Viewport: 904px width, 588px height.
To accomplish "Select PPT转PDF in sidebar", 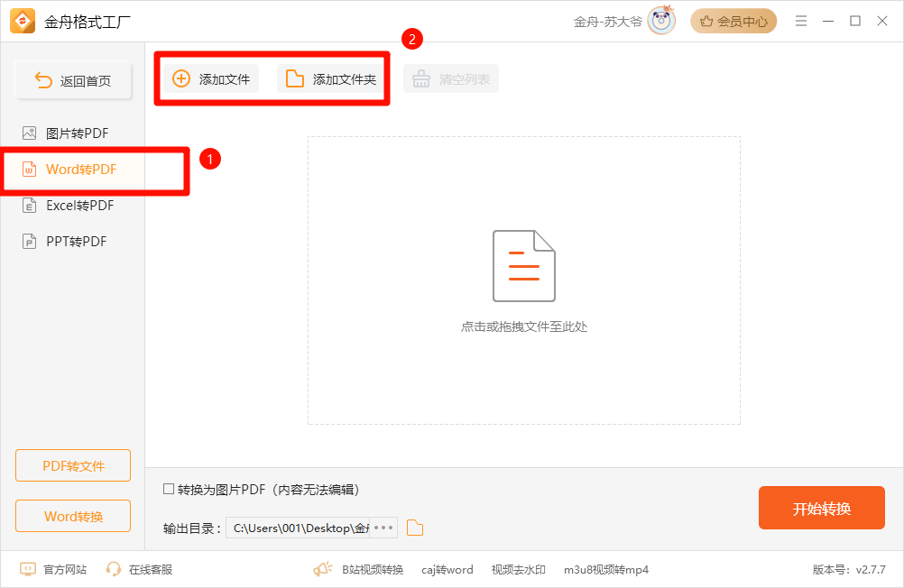I will (73, 242).
